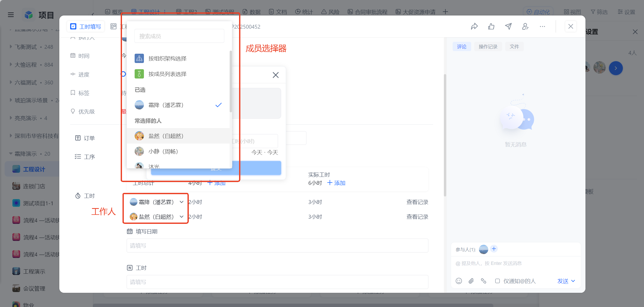Click the emoji smiley icon
The height and width of the screenshot is (307, 644).
(x=459, y=281)
